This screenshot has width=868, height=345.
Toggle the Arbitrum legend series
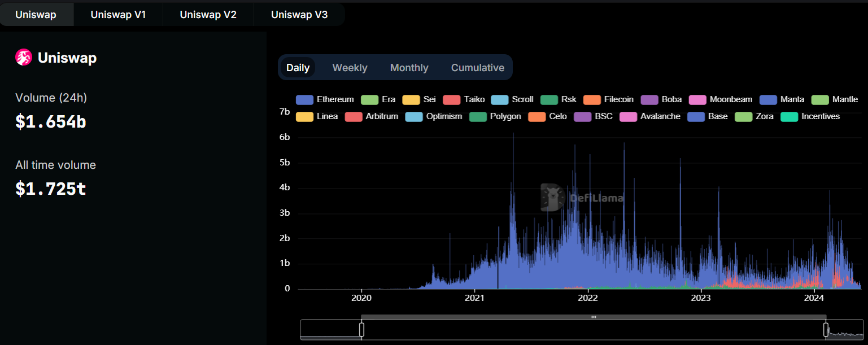[x=371, y=116]
